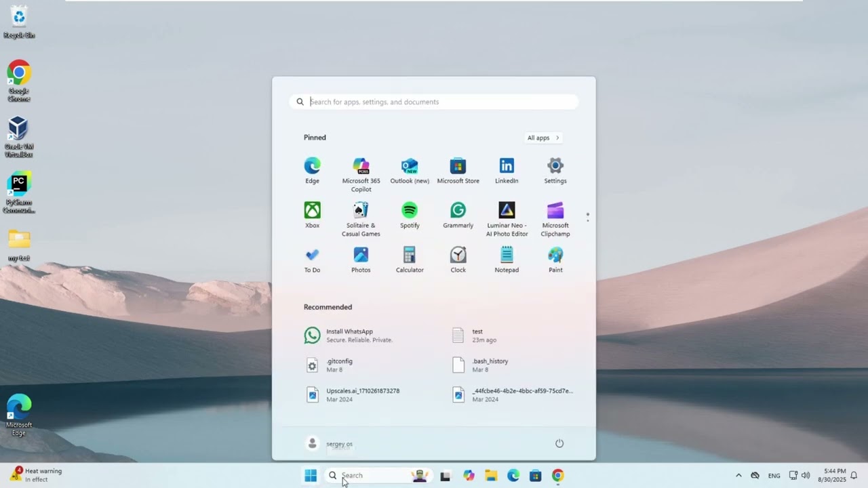Screen dimensions: 868x488
Task: Open Edge from pinned apps
Action: coord(312,171)
